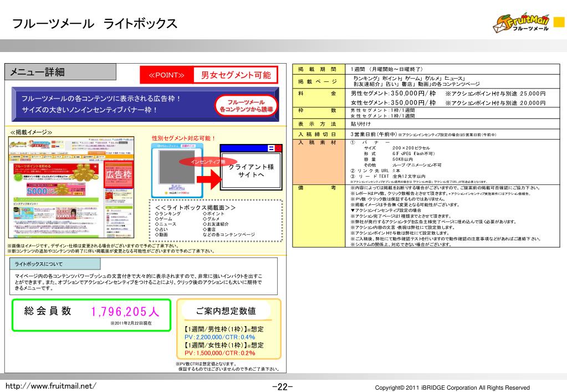This screenshot has height=392, width=567.
Task: Click the ◇ランキング list item
Action: [x=168, y=214]
